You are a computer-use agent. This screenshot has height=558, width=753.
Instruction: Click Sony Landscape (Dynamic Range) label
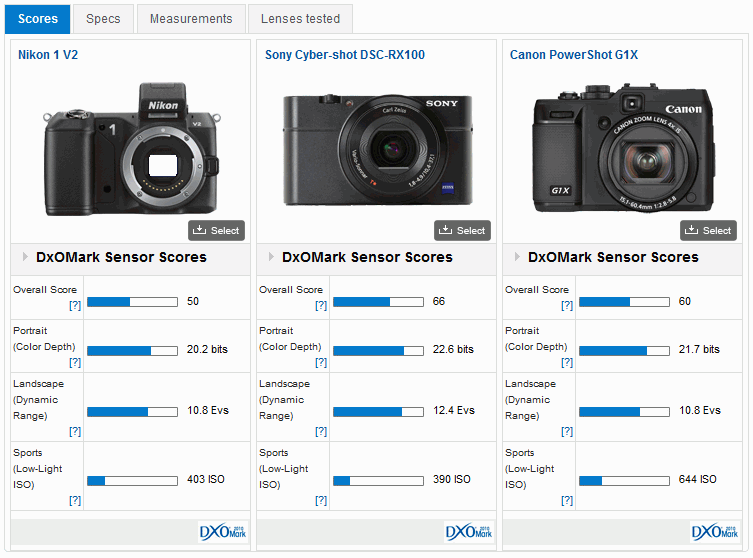[x=284, y=400]
